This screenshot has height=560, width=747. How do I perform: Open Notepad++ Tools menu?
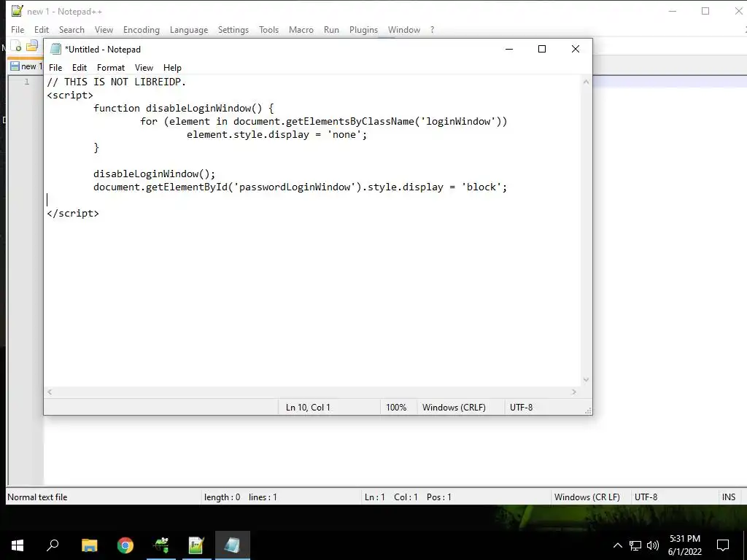click(x=268, y=29)
